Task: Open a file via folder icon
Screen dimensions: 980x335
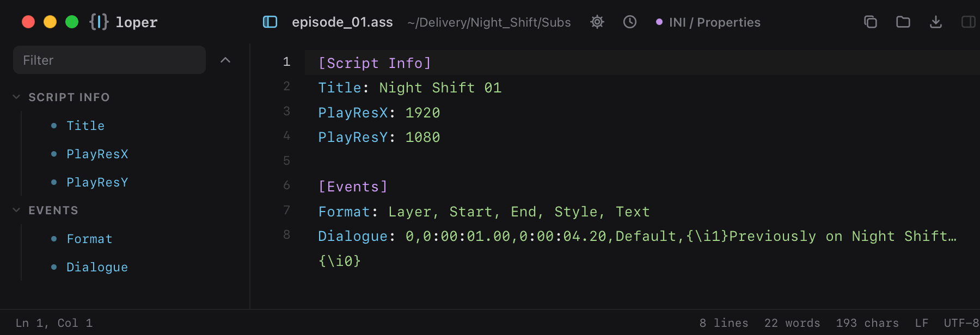Action: (x=903, y=22)
